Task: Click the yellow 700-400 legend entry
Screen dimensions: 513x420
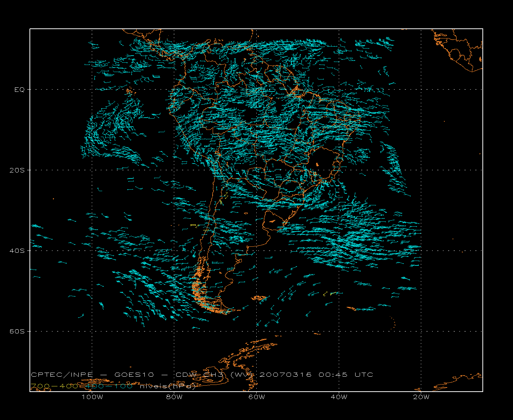Action: tap(54, 386)
